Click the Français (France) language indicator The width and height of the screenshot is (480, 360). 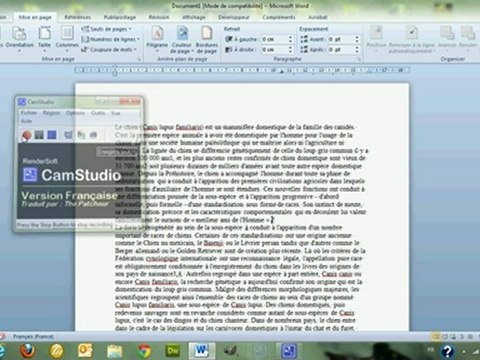point(33,336)
